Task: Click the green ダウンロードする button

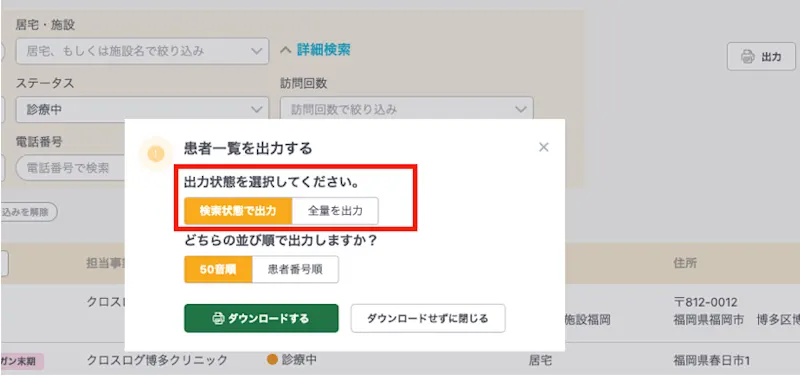Action: click(261, 318)
